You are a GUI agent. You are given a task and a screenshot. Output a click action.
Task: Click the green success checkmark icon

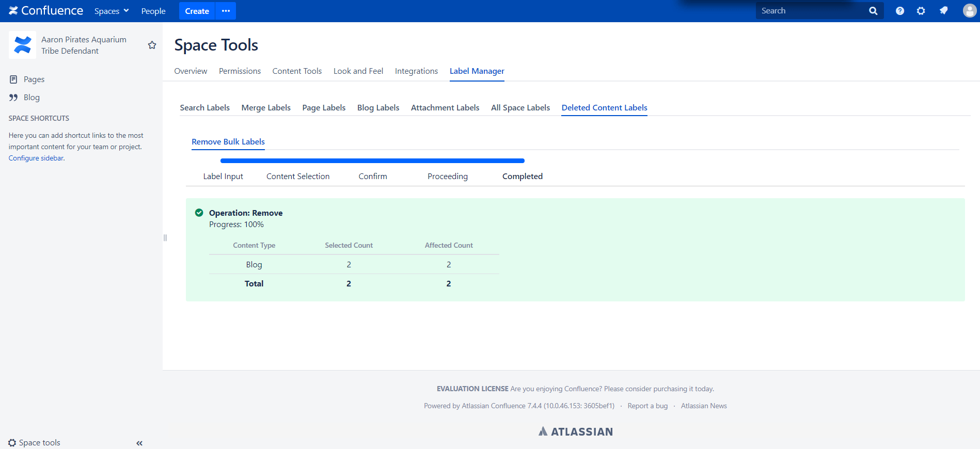pyautogui.click(x=199, y=213)
